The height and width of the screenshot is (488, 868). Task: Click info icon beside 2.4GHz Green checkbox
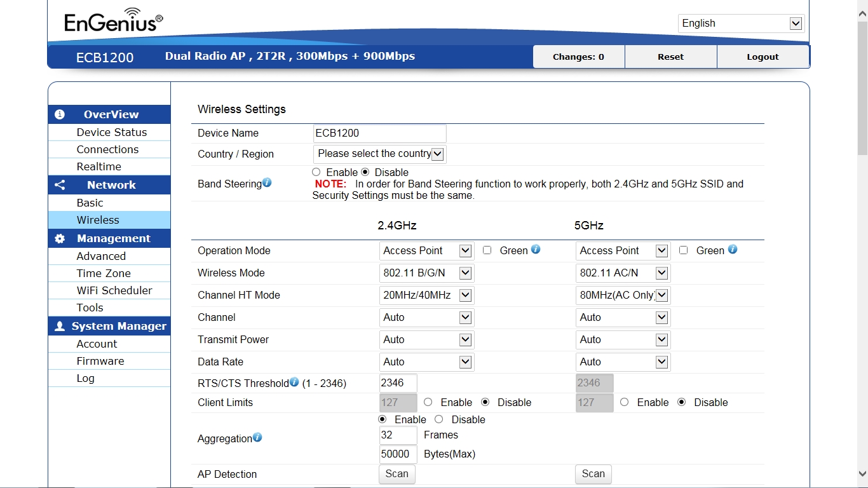pos(536,250)
